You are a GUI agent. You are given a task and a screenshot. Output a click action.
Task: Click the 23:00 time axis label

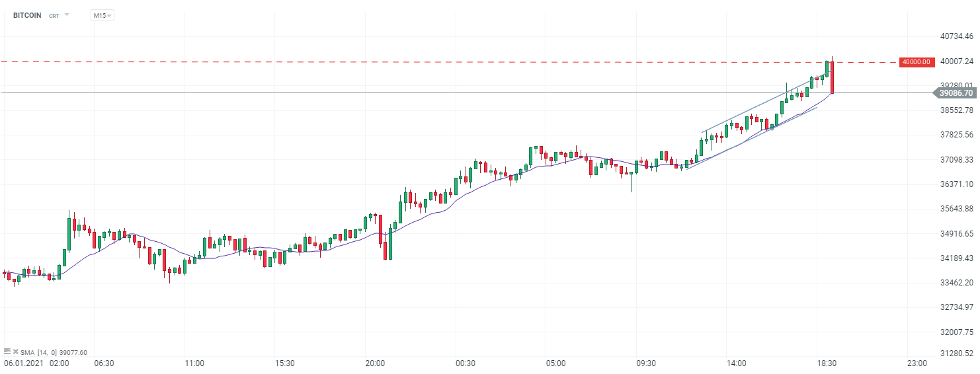(917, 363)
